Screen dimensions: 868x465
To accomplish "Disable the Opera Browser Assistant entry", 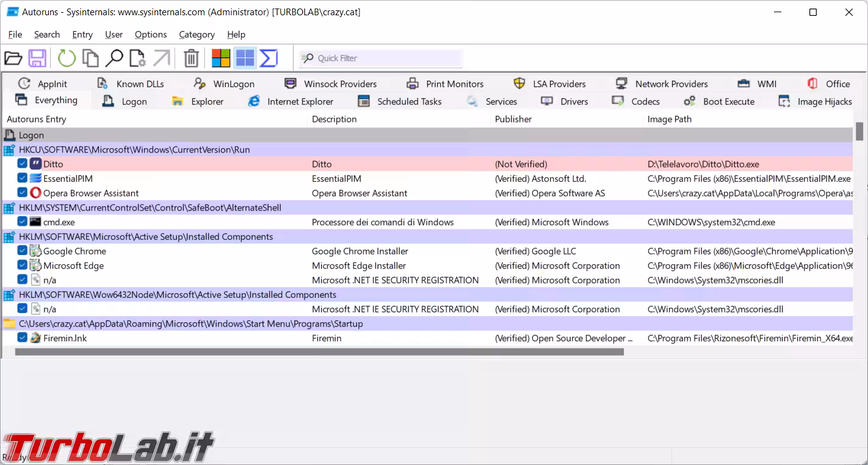I will 23,193.
